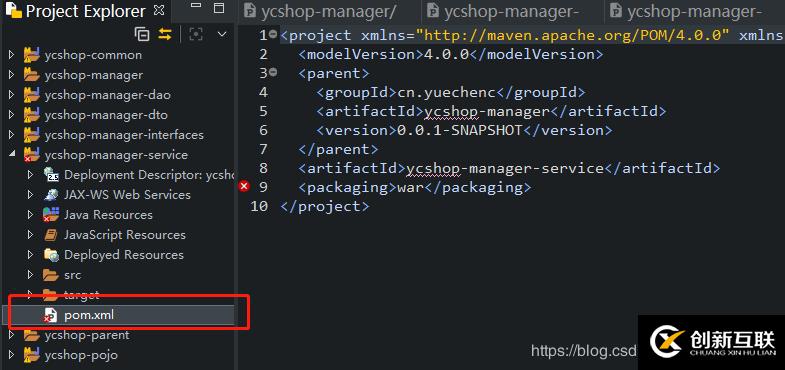
Task: Open Project Explorer view menu chevron
Action: [x=222, y=34]
